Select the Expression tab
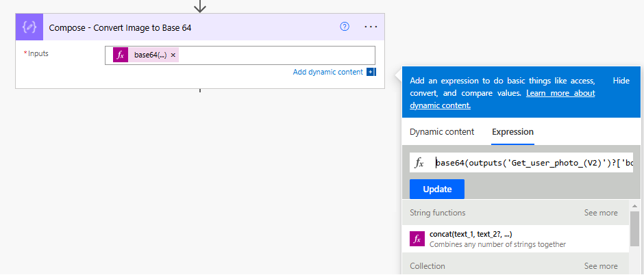The image size is (644, 275). point(512,132)
